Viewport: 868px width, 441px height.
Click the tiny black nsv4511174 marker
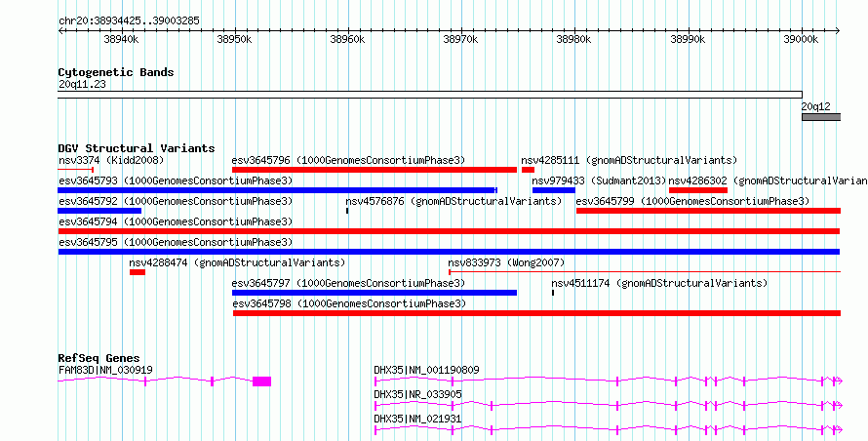553,293
